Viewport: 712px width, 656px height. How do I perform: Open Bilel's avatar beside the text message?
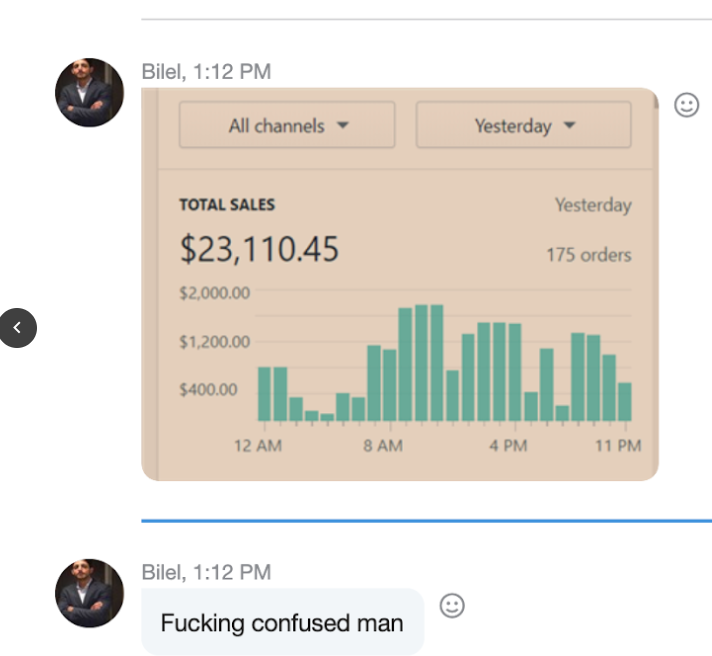(x=89, y=593)
